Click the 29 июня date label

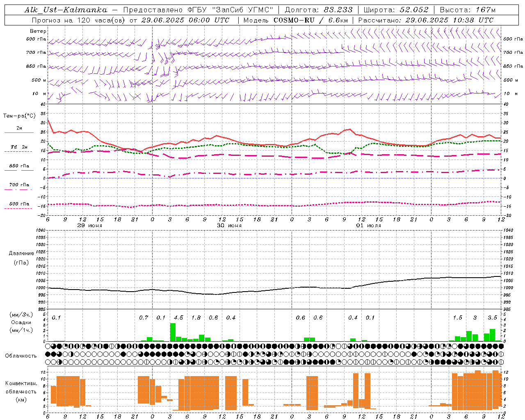[89, 226]
